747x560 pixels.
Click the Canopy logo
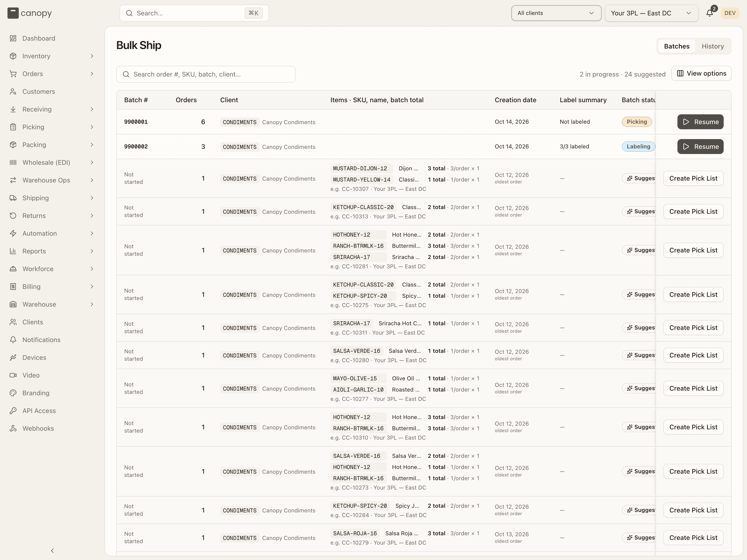point(30,13)
